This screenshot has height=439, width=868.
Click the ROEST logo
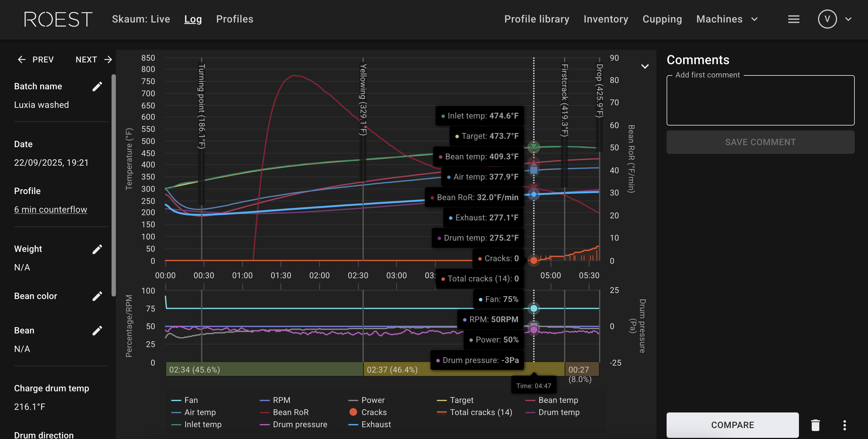pos(58,19)
